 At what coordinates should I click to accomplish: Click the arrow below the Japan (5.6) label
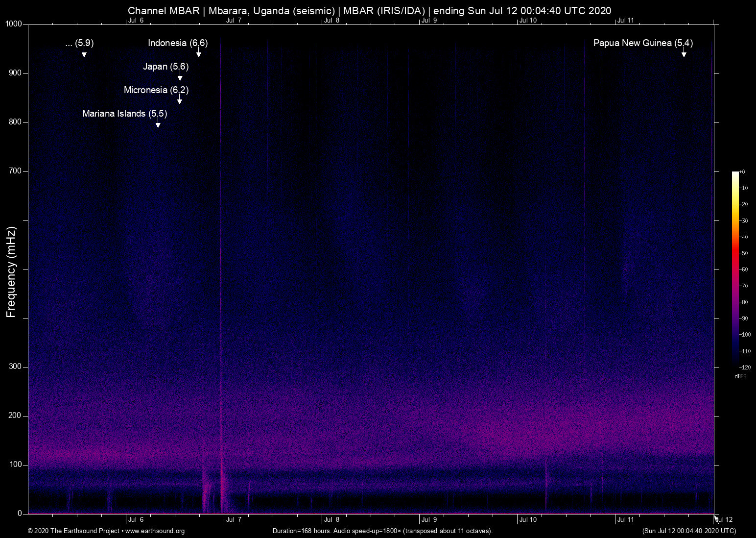click(x=180, y=76)
